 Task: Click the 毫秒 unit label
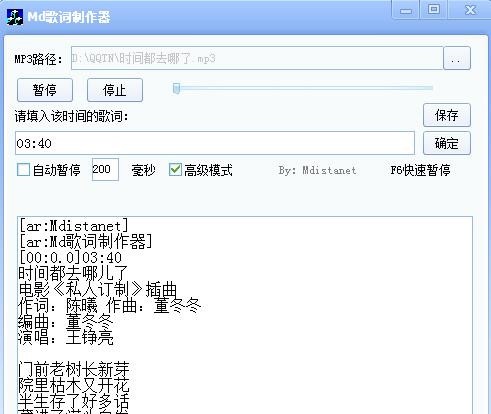click(x=143, y=170)
